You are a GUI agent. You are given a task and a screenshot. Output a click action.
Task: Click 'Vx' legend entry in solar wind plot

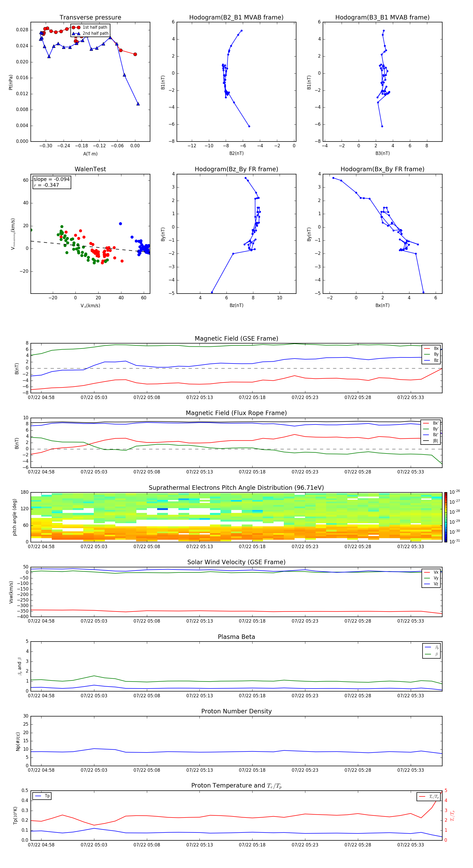(431, 572)
